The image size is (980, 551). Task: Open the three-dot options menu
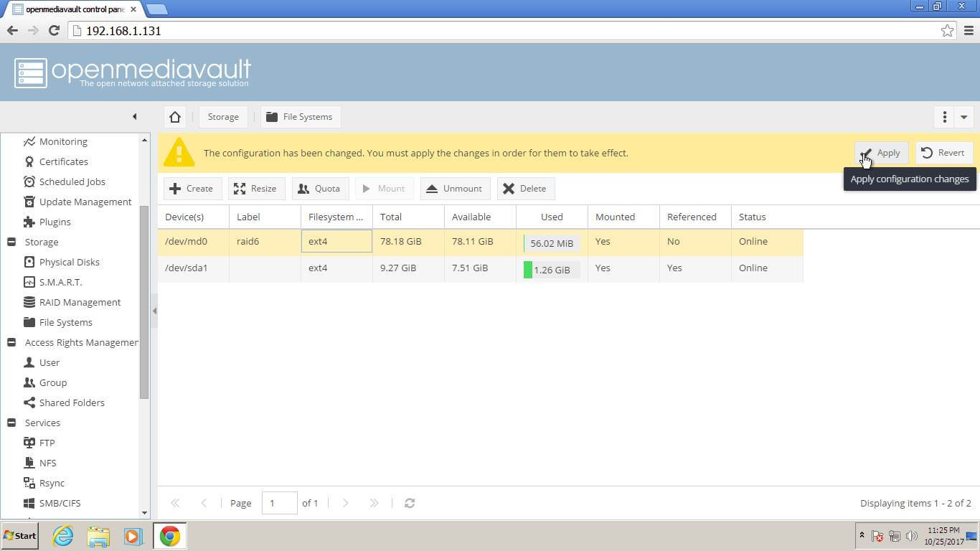click(944, 117)
